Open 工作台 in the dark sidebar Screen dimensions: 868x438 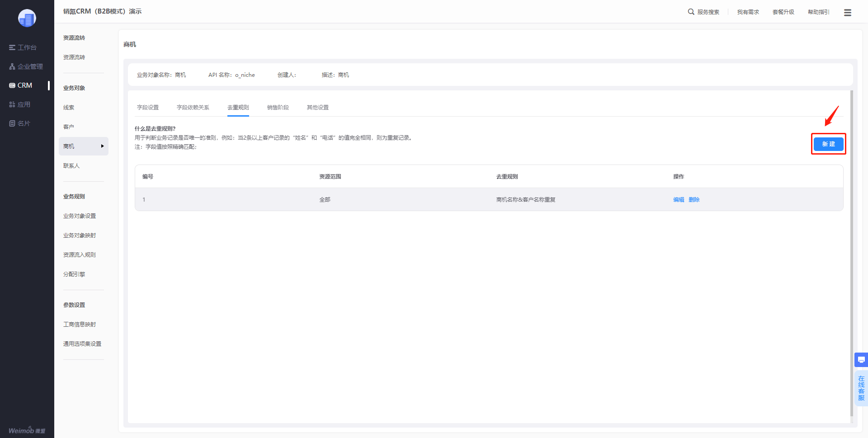click(23, 47)
